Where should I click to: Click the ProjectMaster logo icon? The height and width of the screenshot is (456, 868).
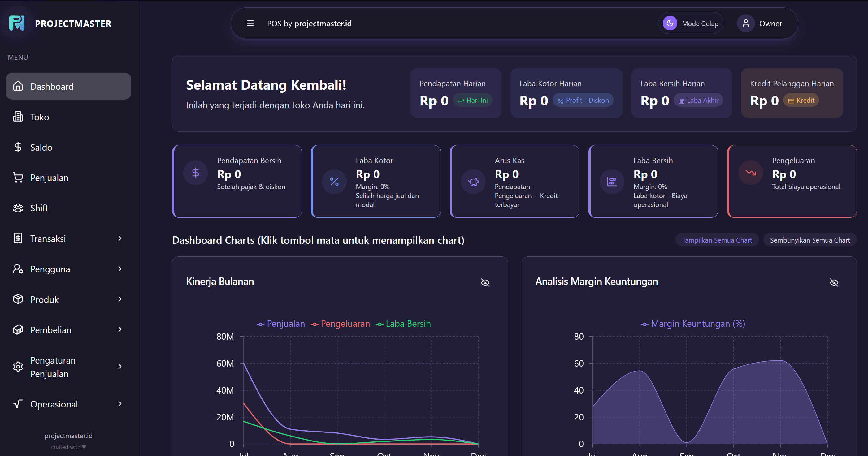coord(17,23)
